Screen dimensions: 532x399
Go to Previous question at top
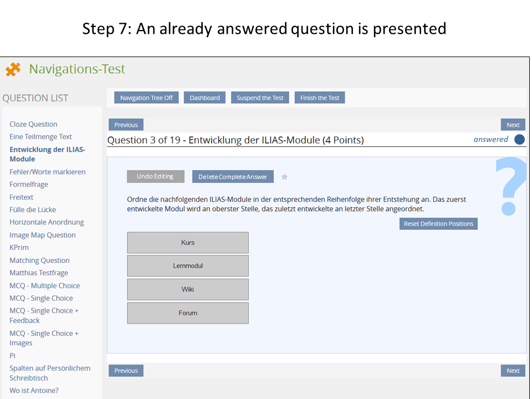click(126, 125)
